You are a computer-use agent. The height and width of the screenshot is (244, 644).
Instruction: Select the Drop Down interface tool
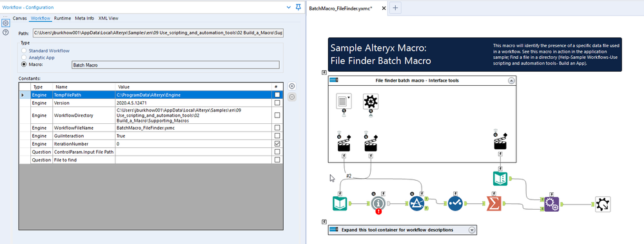[344, 101]
